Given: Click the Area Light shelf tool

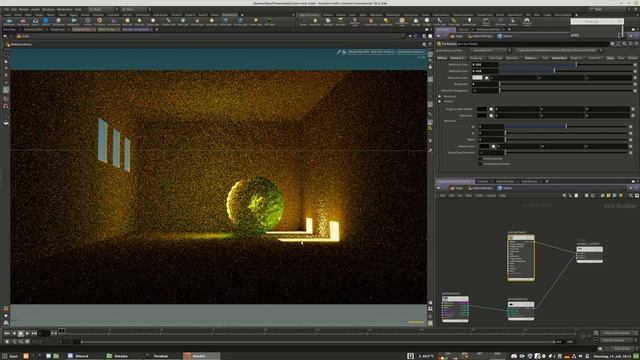Looking at the screenshot, I should [340, 21].
